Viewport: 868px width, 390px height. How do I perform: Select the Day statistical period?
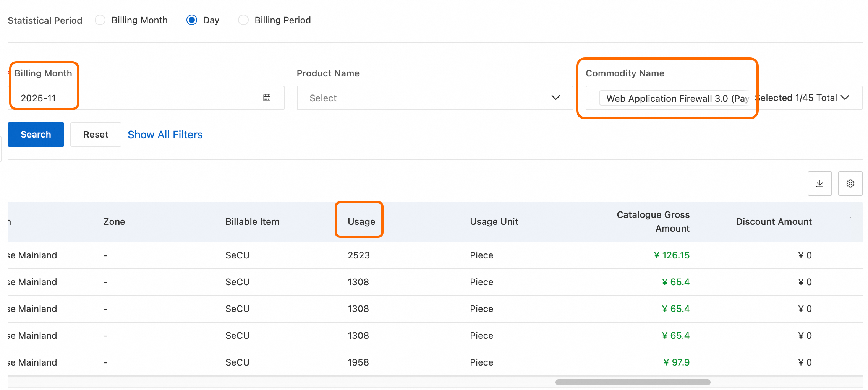tap(192, 20)
